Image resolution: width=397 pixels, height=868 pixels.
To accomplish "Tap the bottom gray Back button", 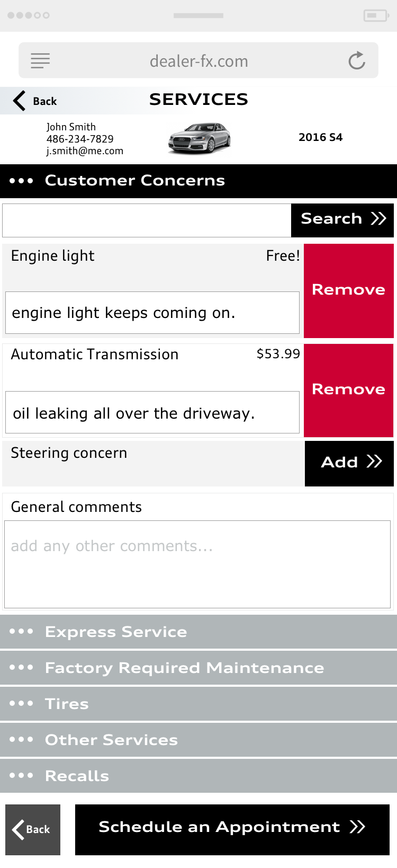I will pyautogui.click(x=33, y=829).
